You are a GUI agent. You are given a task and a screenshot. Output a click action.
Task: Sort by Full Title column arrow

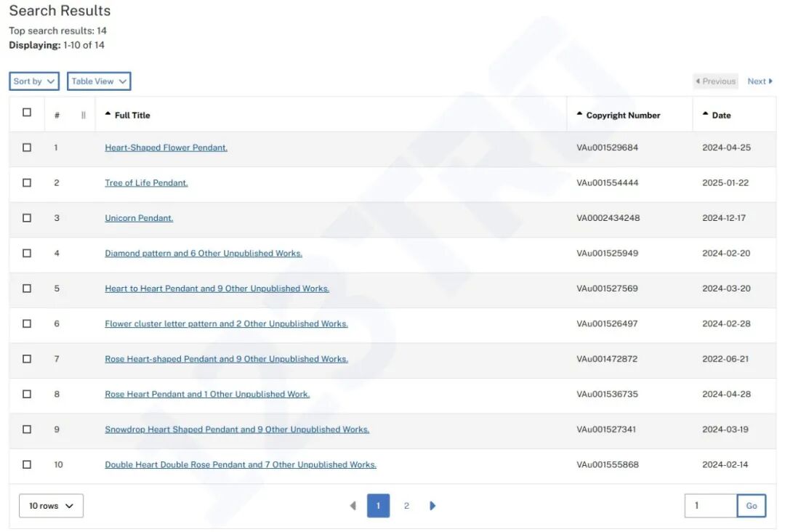[x=108, y=114]
